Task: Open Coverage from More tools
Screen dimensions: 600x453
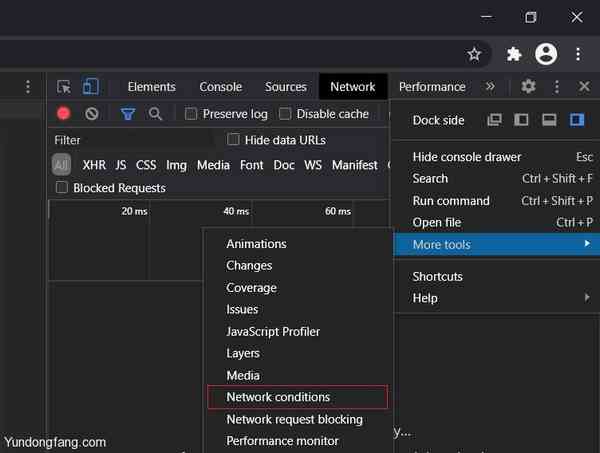Action: point(297,288)
